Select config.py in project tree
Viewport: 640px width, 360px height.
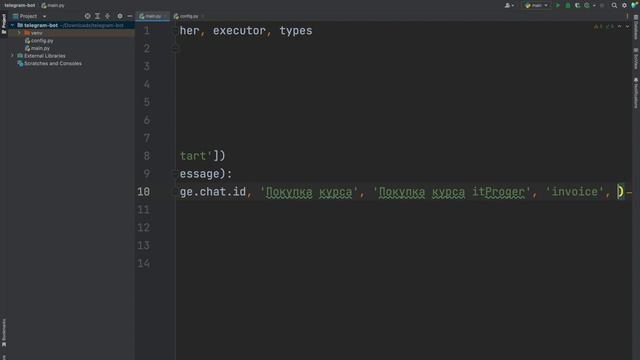pyautogui.click(x=39, y=41)
